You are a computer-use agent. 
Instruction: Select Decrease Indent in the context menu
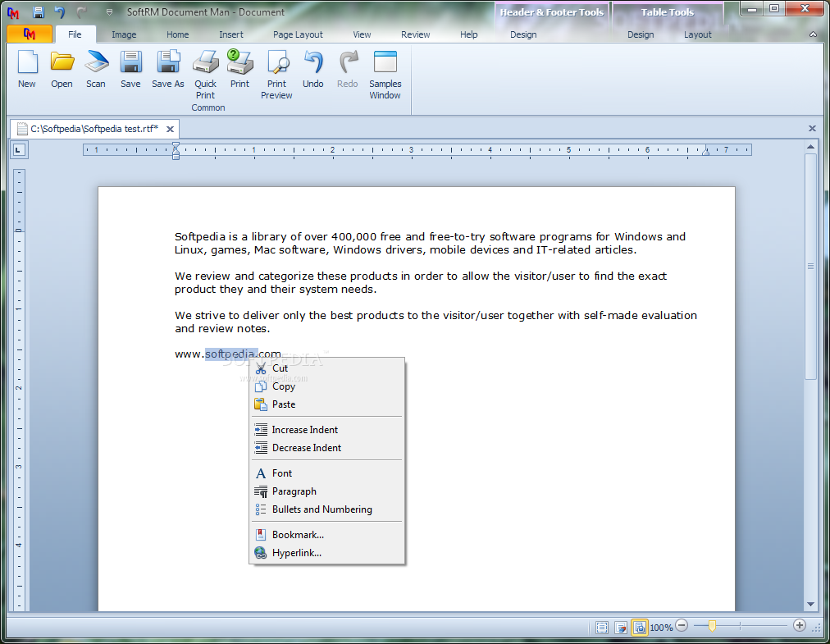coord(326,447)
